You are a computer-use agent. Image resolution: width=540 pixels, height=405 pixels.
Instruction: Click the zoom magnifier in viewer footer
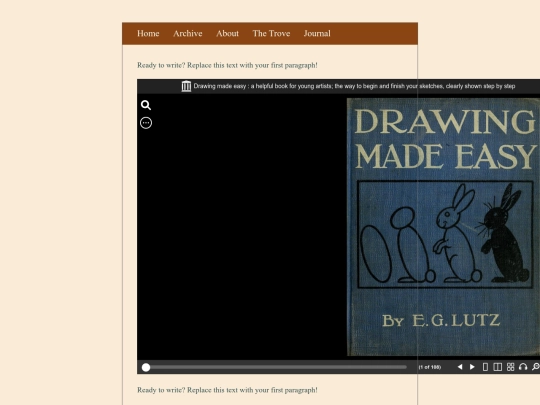coord(536,367)
